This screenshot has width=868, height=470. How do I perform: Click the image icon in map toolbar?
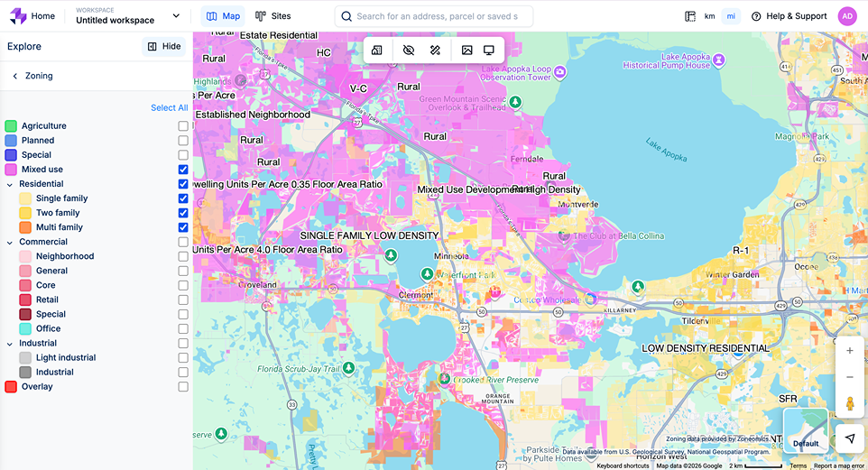pyautogui.click(x=466, y=51)
